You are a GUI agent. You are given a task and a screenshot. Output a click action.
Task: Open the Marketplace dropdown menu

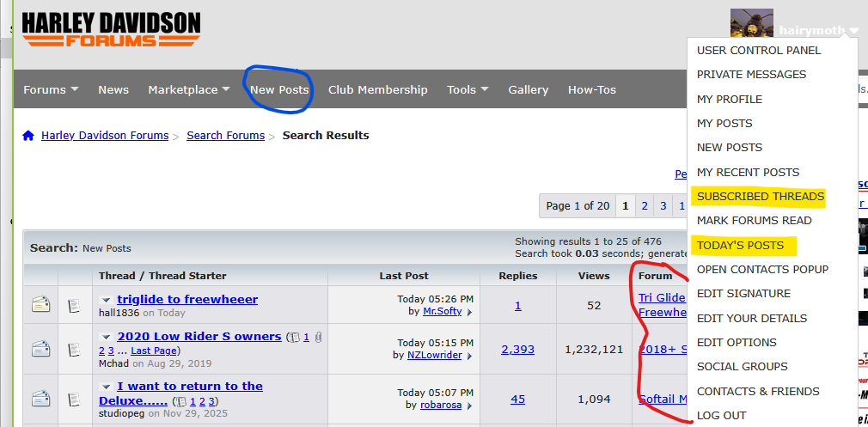pos(188,89)
